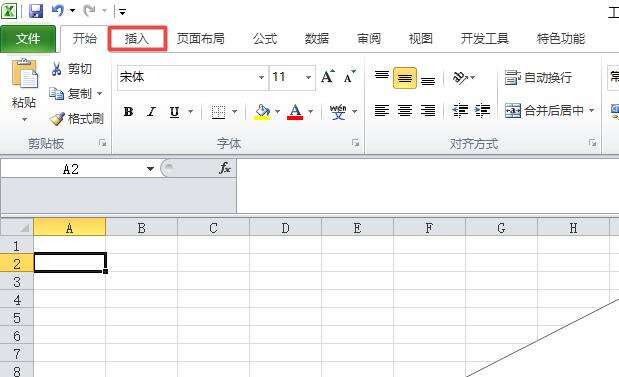
Task: Click 剪切 (Cut) button
Action: click(71, 69)
